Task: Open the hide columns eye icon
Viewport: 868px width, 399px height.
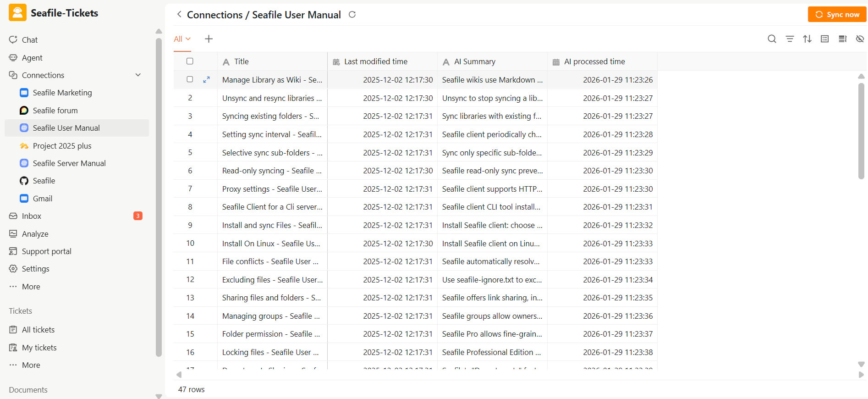Action: (x=860, y=39)
